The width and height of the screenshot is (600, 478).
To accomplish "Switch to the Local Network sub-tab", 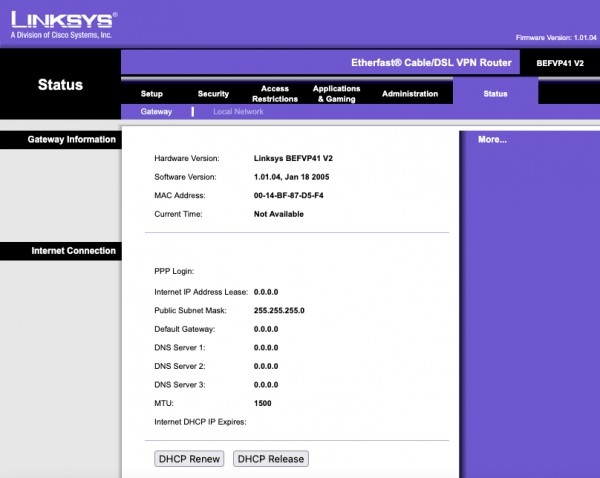I will (x=238, y=112).
